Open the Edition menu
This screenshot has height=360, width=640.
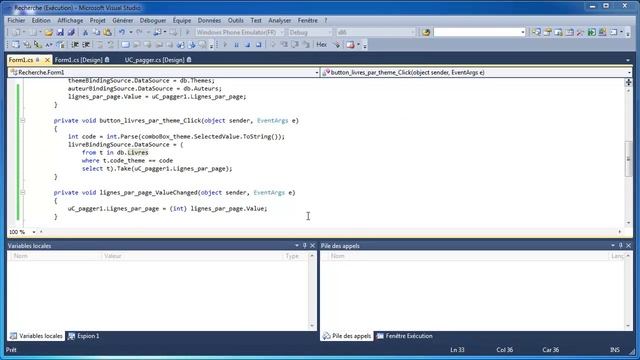coord(41,20)
